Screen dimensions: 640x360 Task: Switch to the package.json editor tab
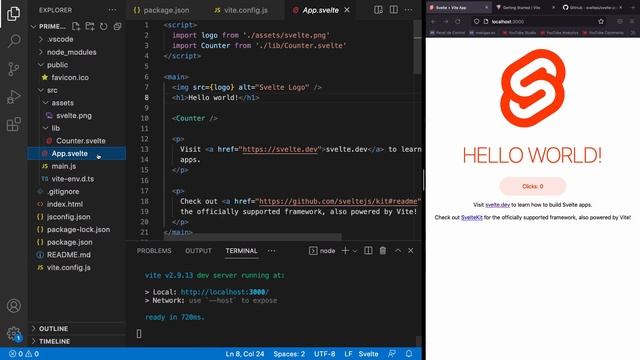click(161, 10)
